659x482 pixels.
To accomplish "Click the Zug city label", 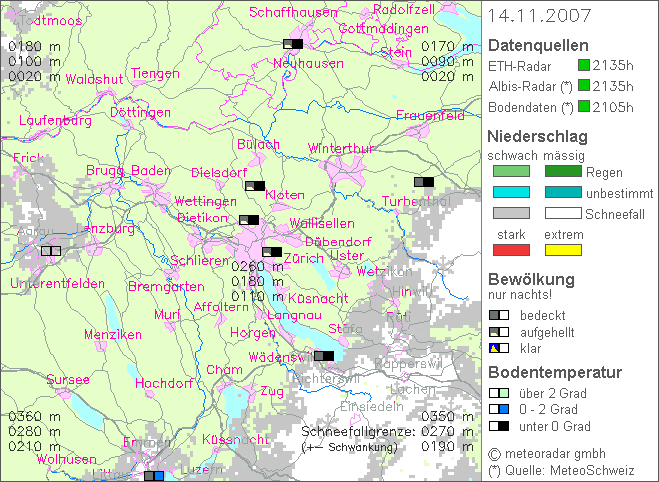I will 272,391.
